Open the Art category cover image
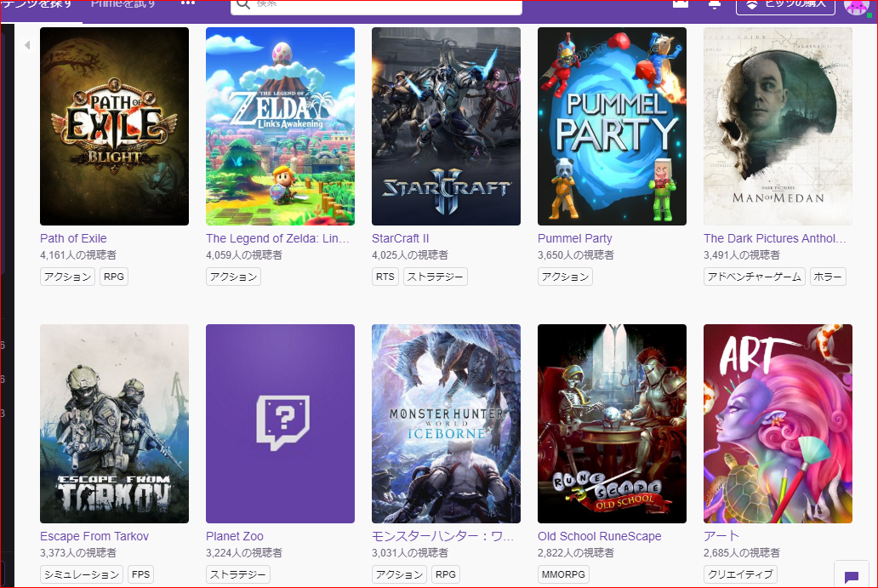Viewport: 878px width, 588px height. coord(778,424)
